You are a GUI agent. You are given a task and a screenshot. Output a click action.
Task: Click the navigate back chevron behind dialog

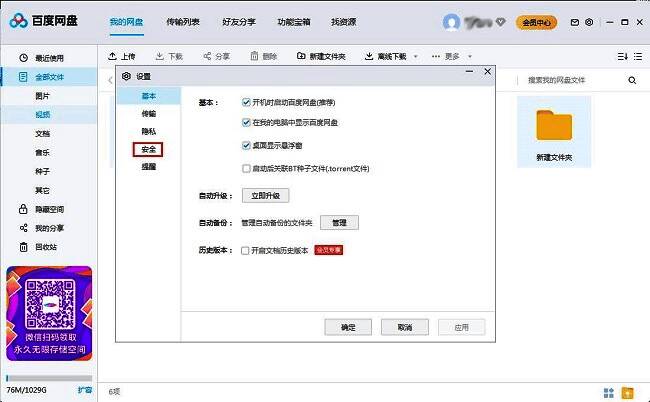(x=110, y=80)
